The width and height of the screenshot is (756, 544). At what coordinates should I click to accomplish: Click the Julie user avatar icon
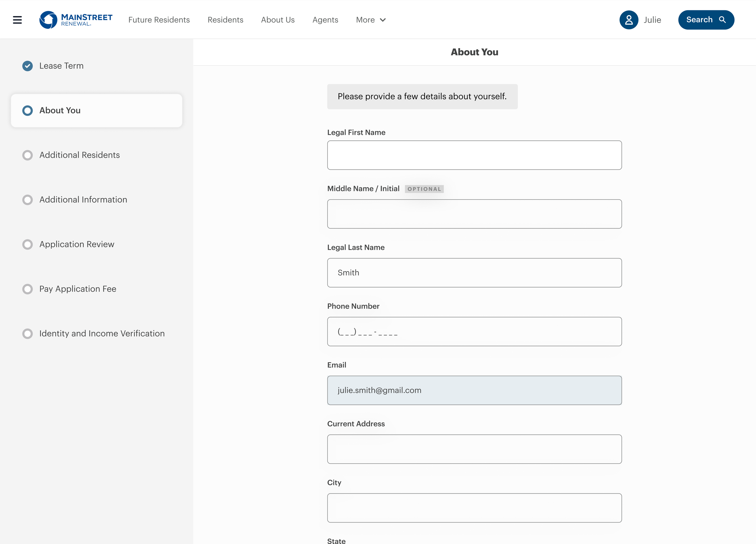point(629,20)
